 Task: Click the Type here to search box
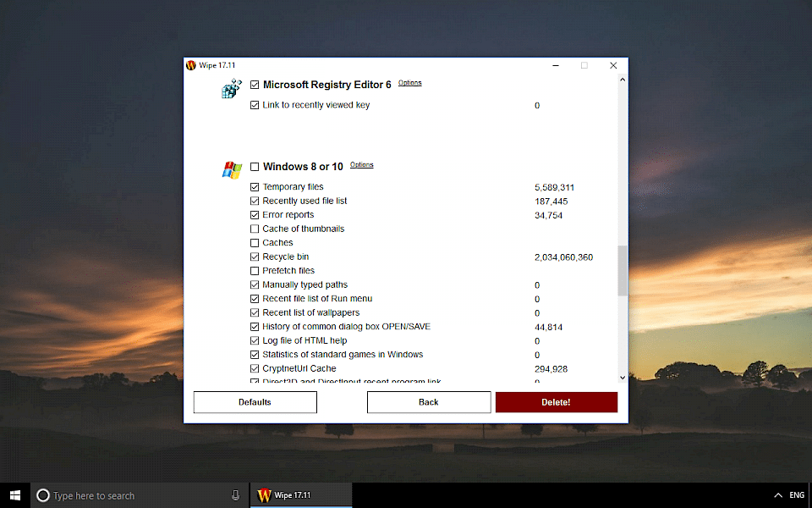coord(139,495)
